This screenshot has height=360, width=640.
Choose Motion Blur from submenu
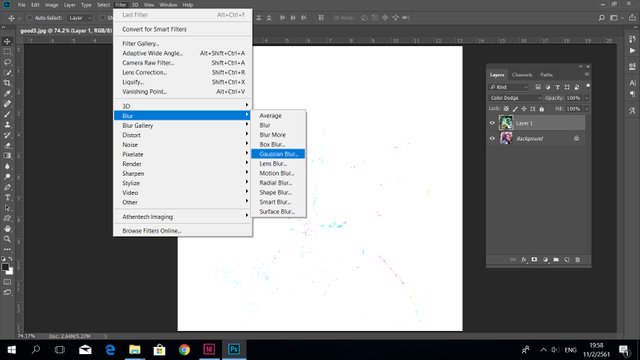click(x=278, y=173)
